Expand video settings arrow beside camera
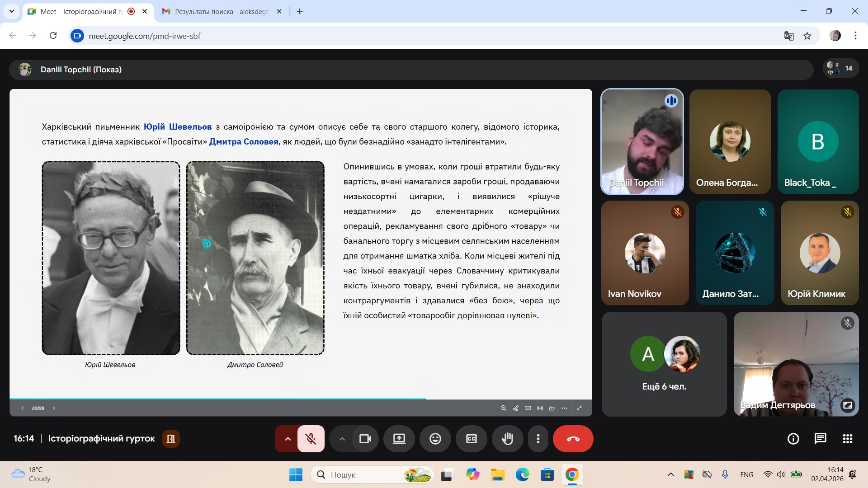This screenshot has height=488, width=868. 342,439
